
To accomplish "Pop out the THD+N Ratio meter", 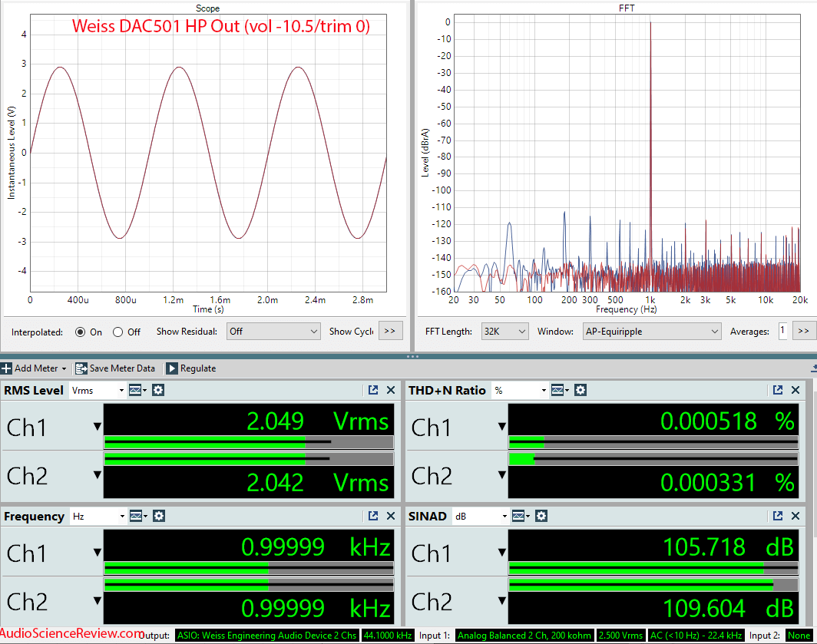I will pyautogui.click(x=778, y=390).
